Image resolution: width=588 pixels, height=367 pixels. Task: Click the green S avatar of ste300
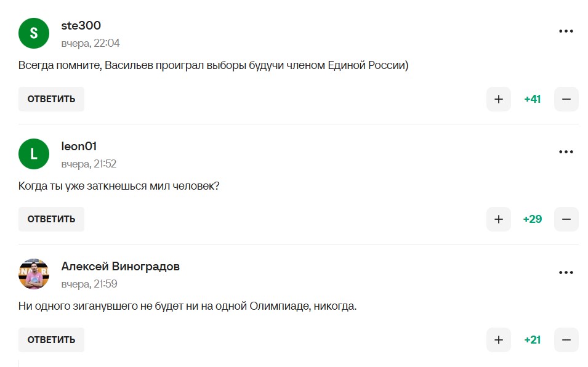click(x=34, y=33)
